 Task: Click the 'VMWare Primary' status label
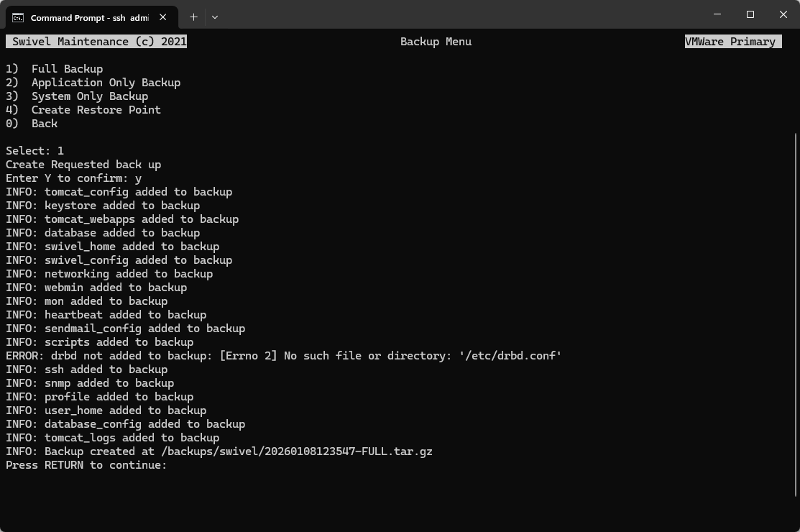[732, 41]
